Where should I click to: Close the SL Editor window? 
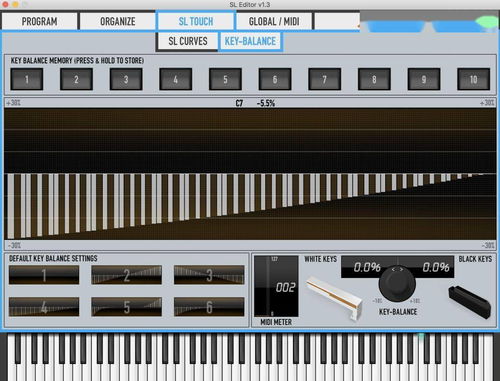coord(5,4)
